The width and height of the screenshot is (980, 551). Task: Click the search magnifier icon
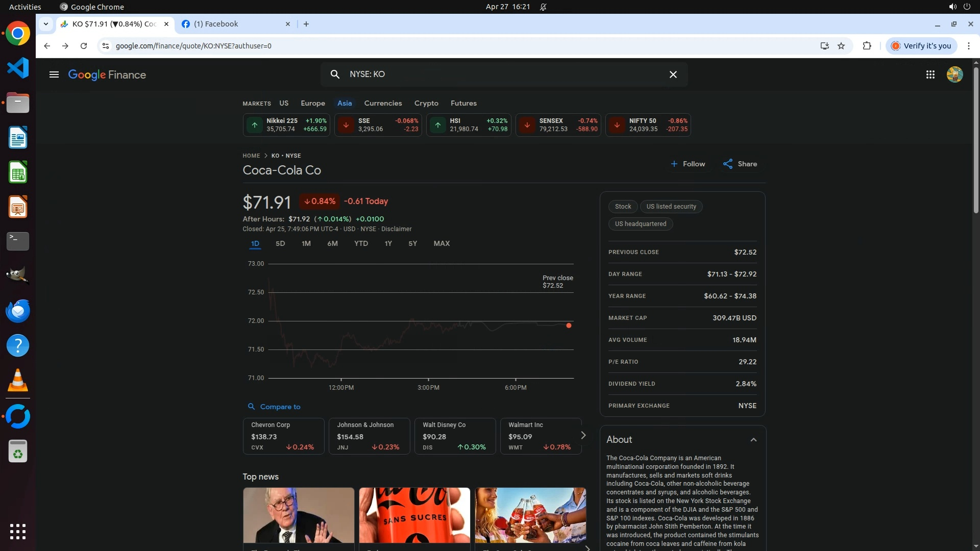[x=335, y=74]
